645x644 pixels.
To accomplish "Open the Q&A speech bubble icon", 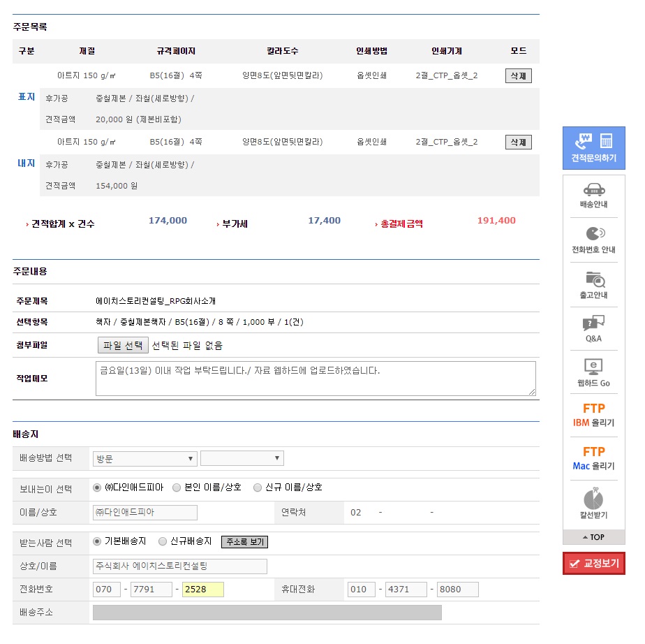I will (593, 329).
